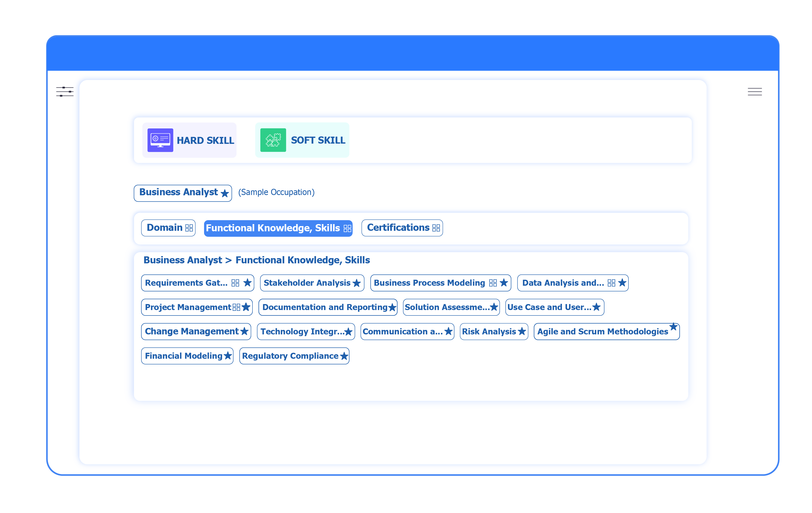Image resolution: width=812 pixels, height=513 pixels.
Task: Expand Data Analysis and... grid icon
Action: [x=611, y=283]
